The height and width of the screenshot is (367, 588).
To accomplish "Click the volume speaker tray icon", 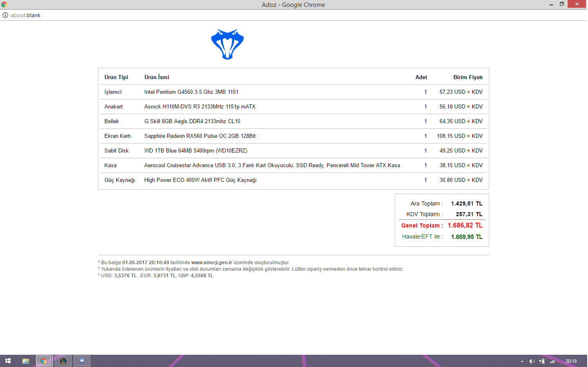I will [532, 361].
